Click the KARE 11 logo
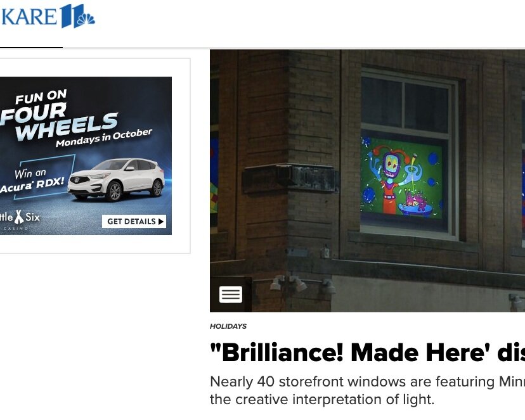The image size is (525, 420). point(48,16)
